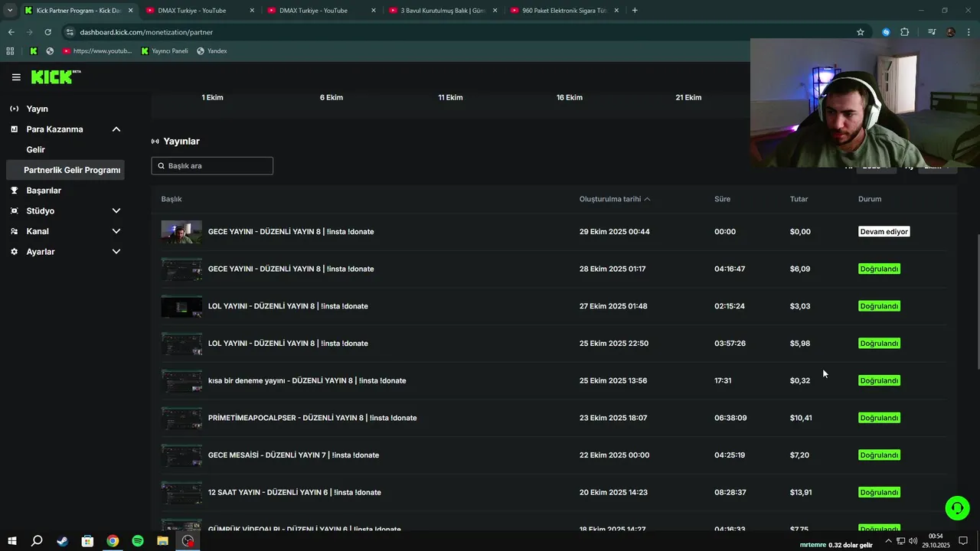Show hidden system tray icons

coord(888,541)
